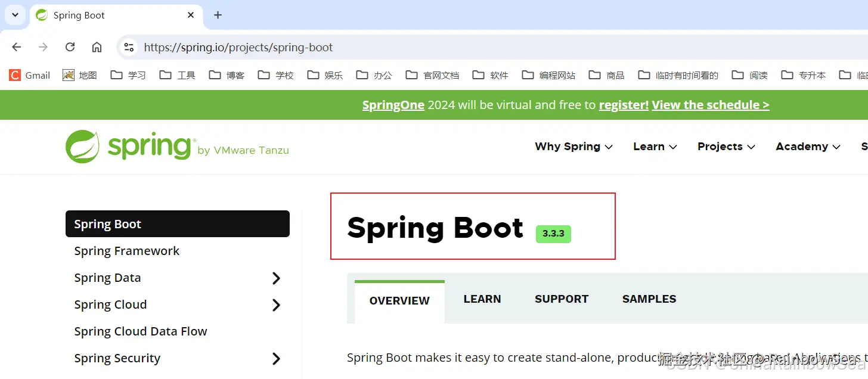Click the register! link in banner

(x=624, y=105)
